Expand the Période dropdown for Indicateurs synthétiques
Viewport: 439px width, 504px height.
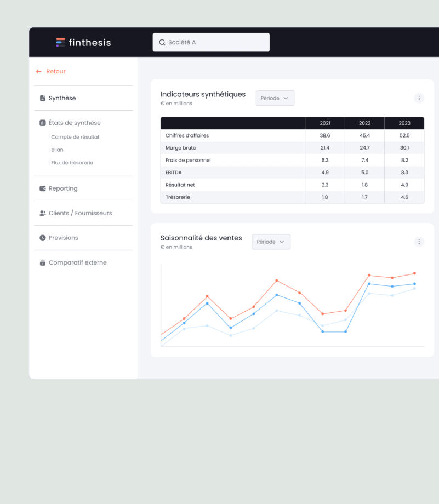click(x=275, y=98)
